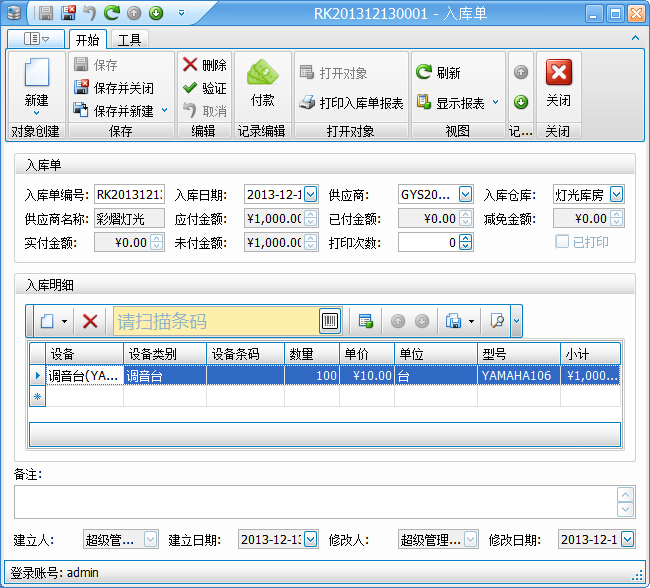Screen dimensions: 650x588
Task: Delete detail row with red X icon
Action: [x=90, y=321]
